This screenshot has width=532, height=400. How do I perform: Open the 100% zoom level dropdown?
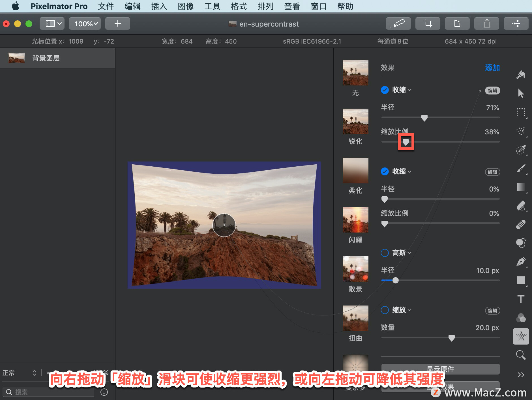tap(85, 23)
